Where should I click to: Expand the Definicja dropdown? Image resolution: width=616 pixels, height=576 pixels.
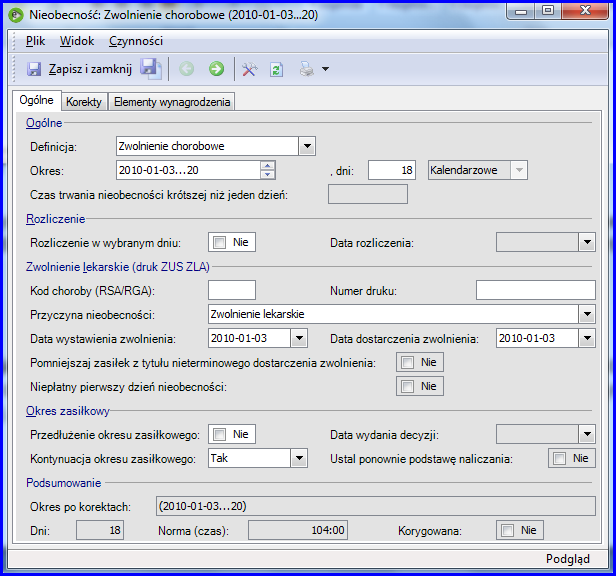point(307,146)
